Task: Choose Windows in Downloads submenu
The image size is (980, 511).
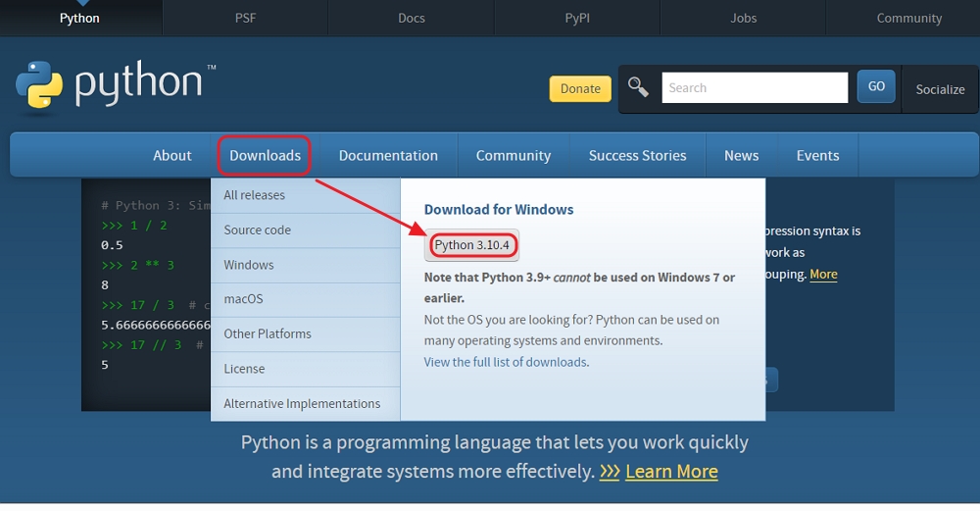Action: tap(306, 265)
